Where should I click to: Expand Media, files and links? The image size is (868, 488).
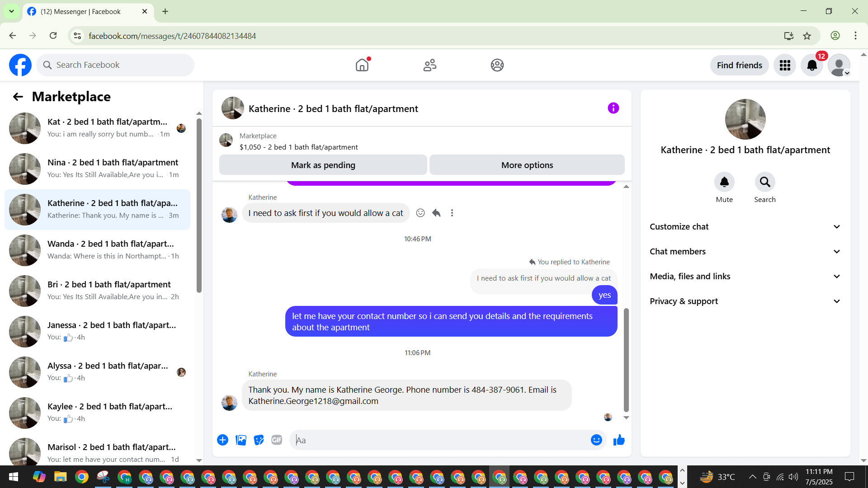[x=745, y=277]
